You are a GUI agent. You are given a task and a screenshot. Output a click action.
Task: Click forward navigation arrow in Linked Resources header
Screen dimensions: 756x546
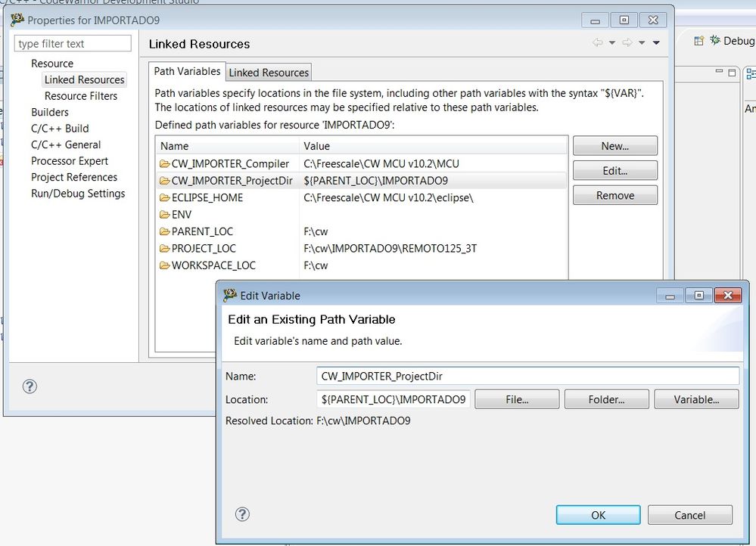627,42
